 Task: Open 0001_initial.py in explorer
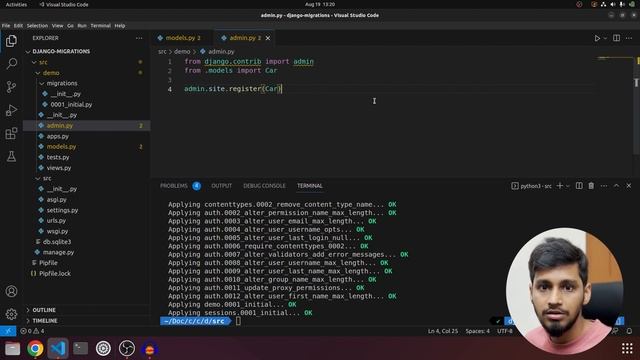71,104
